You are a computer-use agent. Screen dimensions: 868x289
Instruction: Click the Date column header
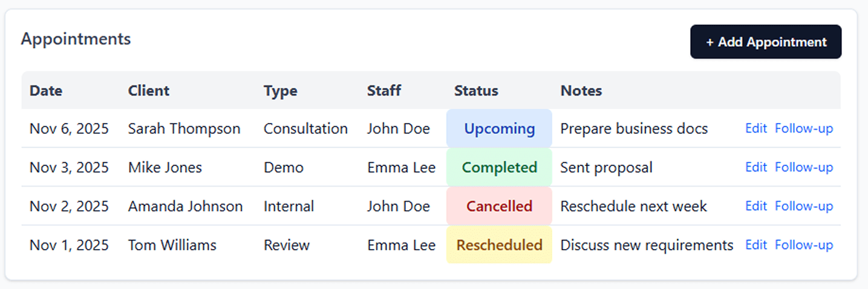(x=46, y=91)
